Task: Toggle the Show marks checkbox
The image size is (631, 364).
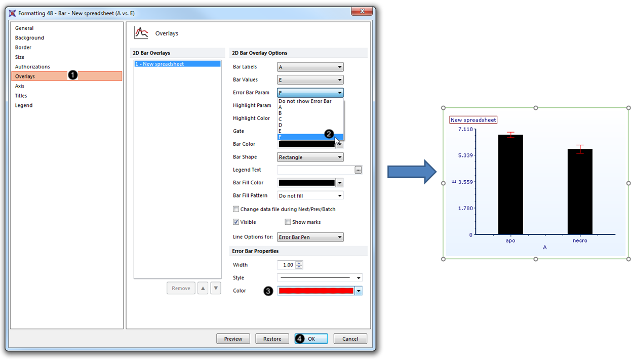Action: click(288, 222)
